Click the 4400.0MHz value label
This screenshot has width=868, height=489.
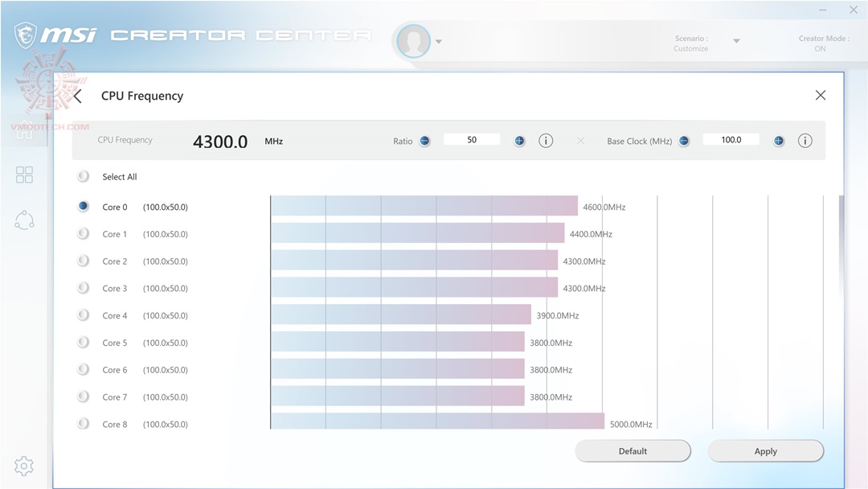pos(591,234)
